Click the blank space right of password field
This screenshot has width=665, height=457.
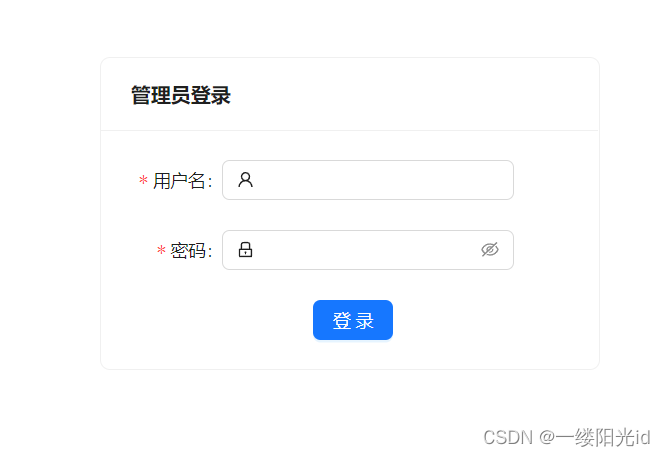click(x=556, y=250)
